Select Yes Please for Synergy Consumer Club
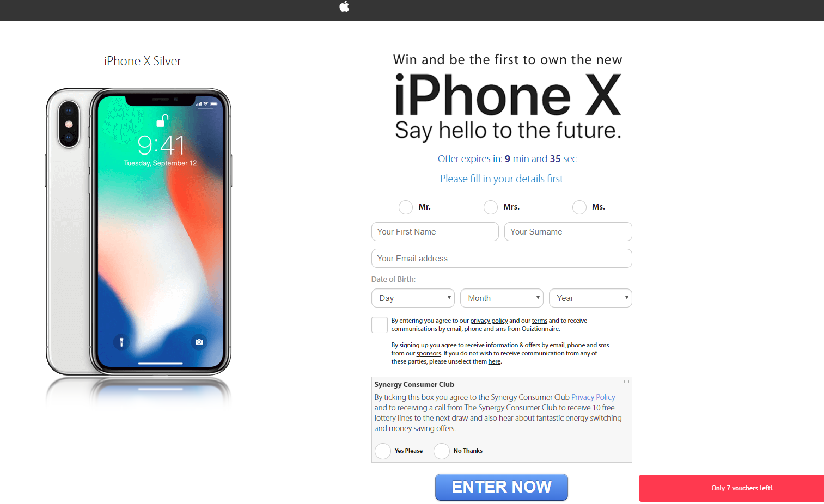The image size is (824, 504). [x=383, y=451]
